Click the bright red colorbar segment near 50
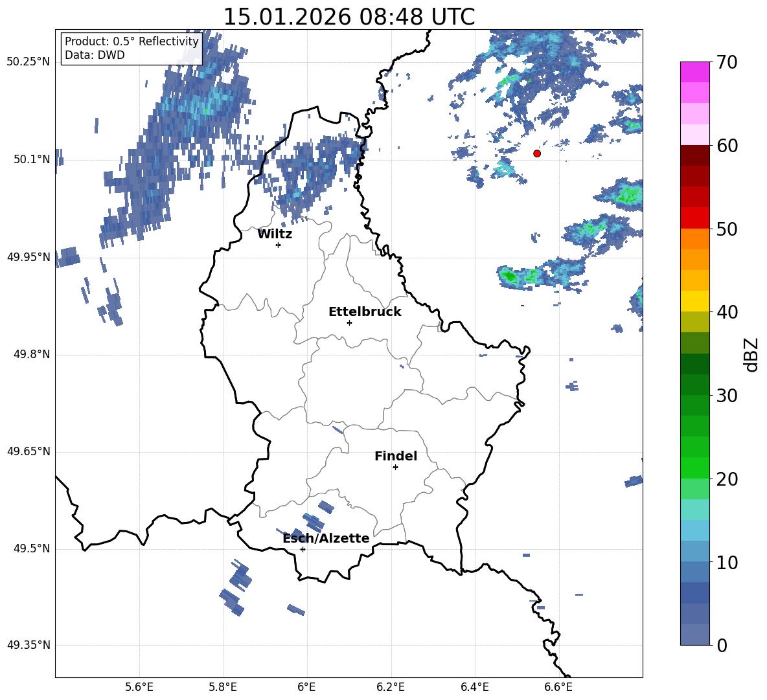 click(694, 218)
